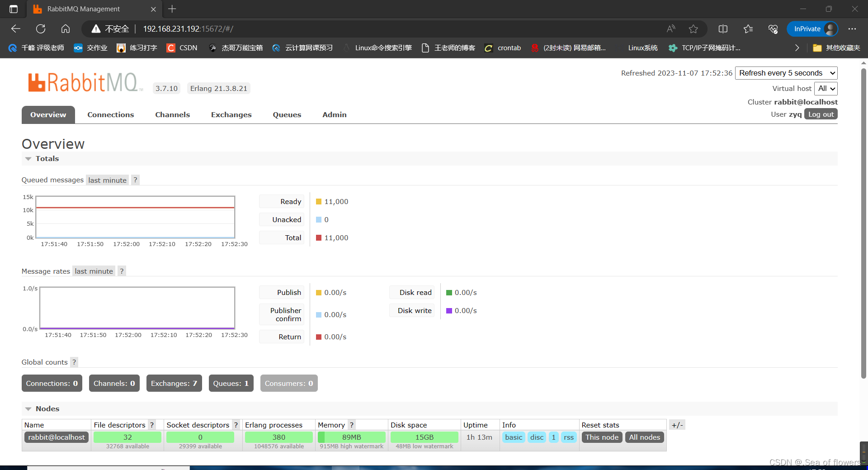This screenshot has height=470, width=868.
Task: Click the page vertical scrollbar
Action: tap(863, 224)
